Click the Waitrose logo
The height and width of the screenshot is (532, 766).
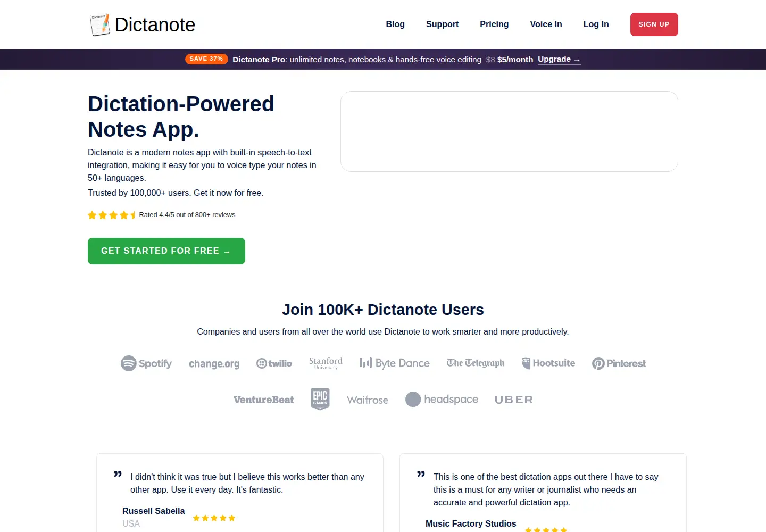[368, 400]
